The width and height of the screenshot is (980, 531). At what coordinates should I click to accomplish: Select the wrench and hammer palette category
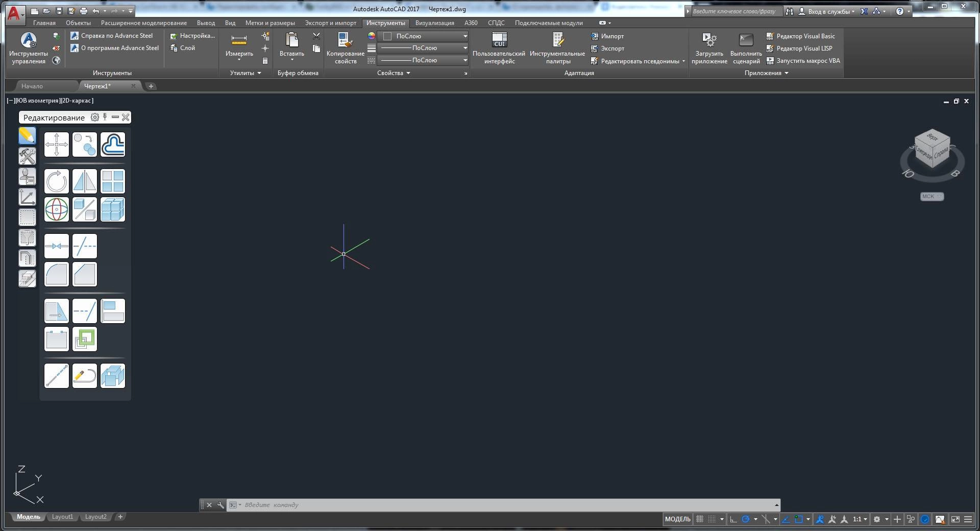[27, 156]
